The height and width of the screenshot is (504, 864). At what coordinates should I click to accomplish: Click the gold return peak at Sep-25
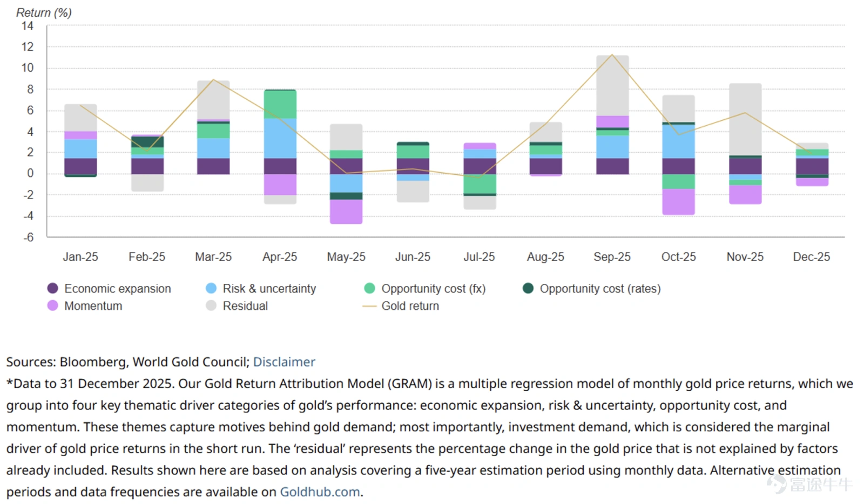pos(612,55)
